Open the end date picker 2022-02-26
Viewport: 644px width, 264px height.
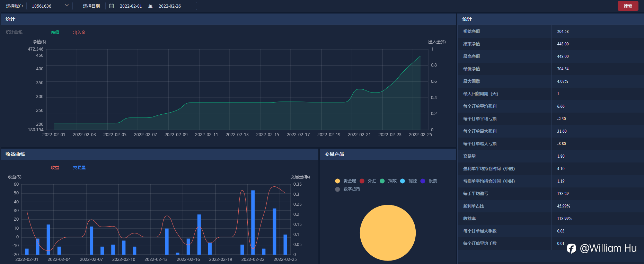click(x=170, y=6)
